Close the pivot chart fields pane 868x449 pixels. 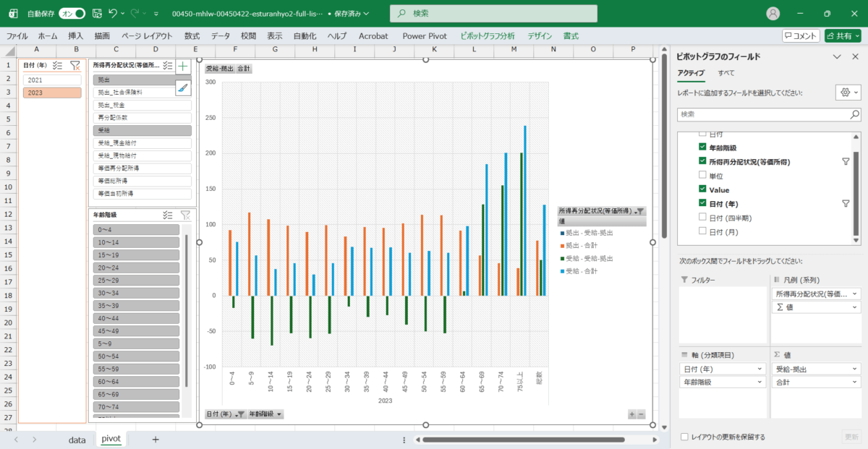click(855, 56)
